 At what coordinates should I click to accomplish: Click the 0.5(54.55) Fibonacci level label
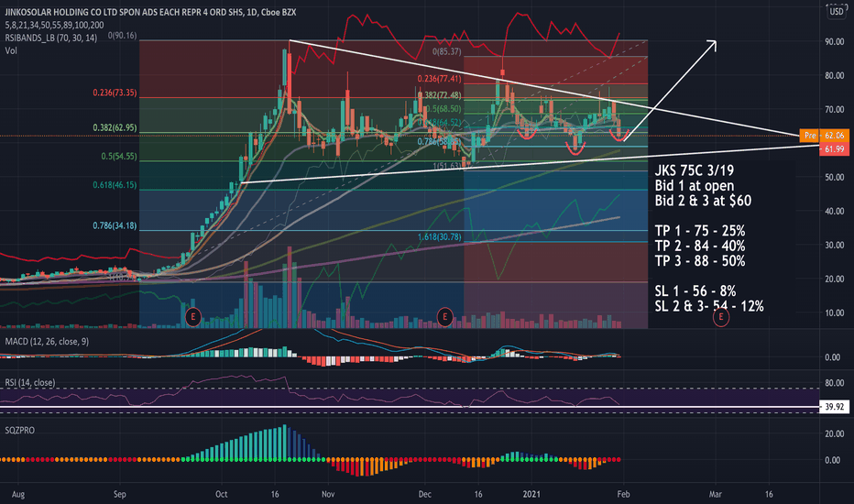(119, 157)
